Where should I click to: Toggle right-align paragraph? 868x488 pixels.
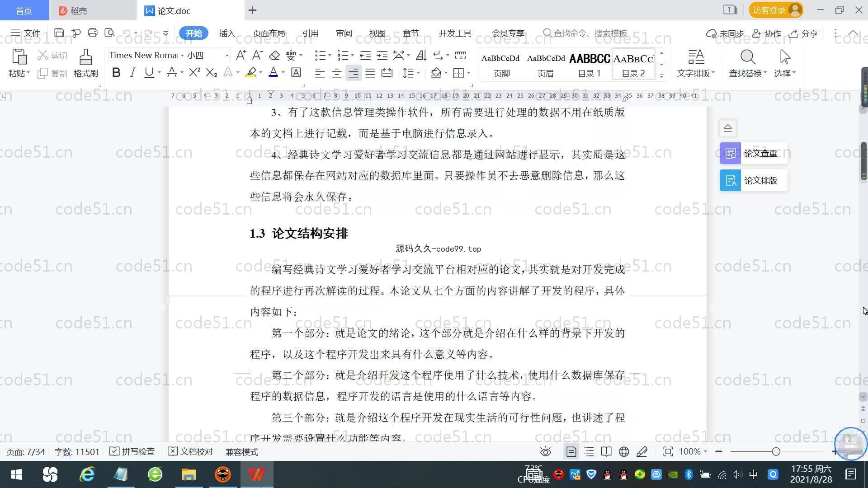(354, 73)
